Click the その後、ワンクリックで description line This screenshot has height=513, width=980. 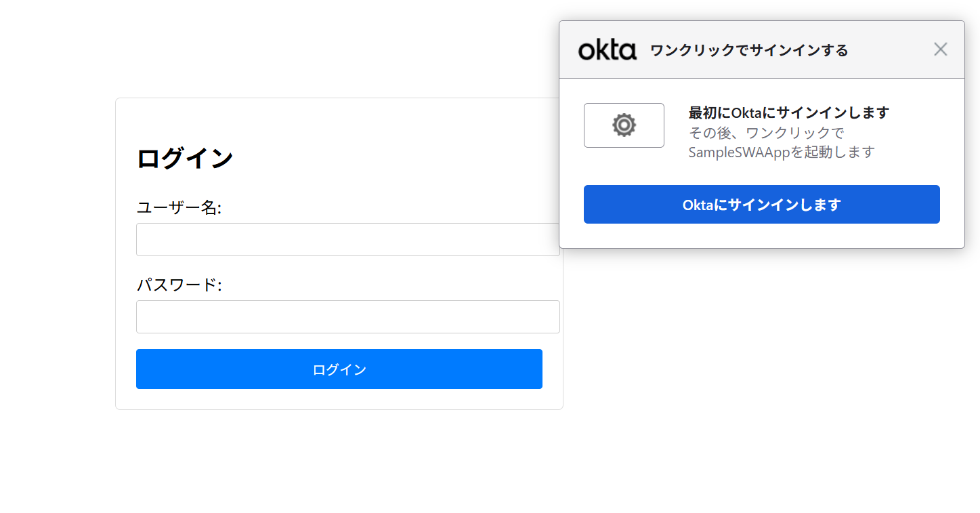(766, 133)
